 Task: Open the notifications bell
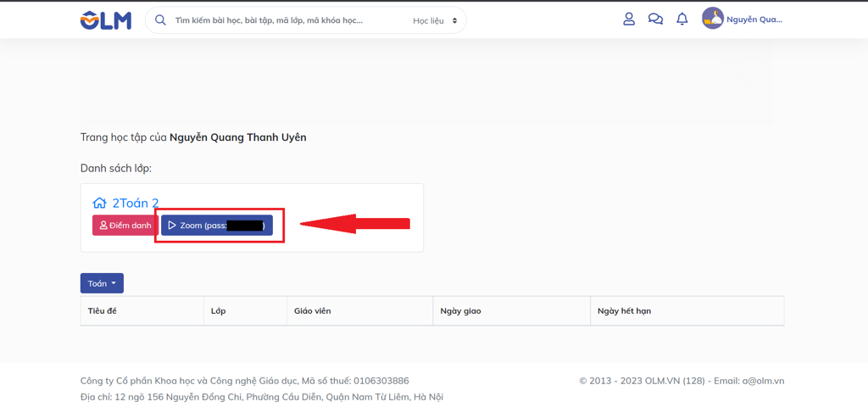pyautogui.click(x=682, y=20)
